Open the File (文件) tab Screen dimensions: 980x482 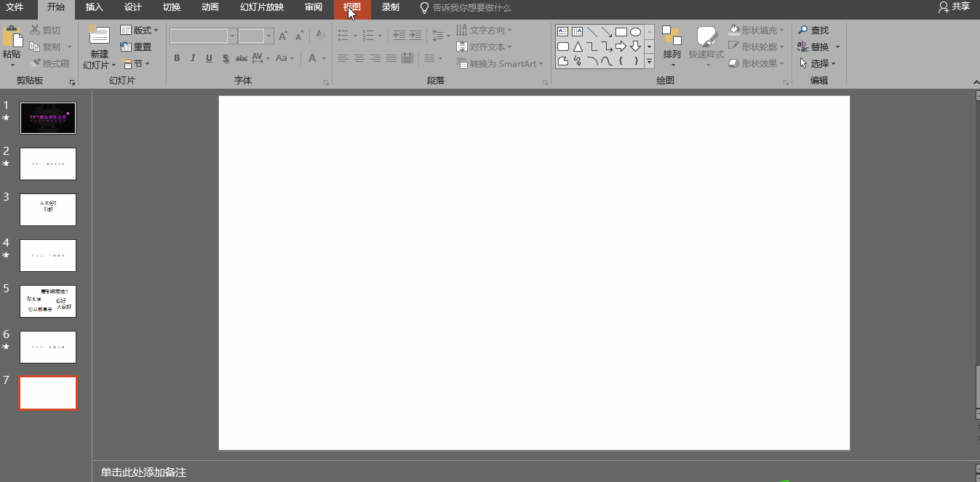15,7
